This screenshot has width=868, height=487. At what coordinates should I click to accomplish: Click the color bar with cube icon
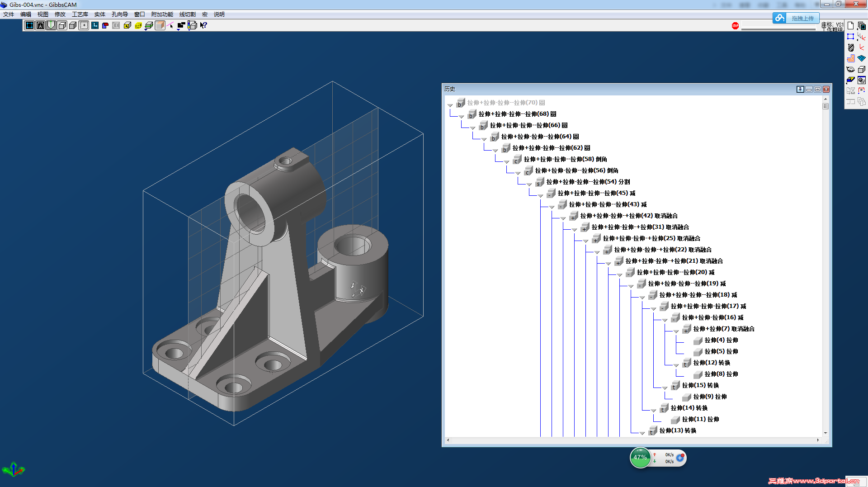pyautogui.click(x=192, y=25)
